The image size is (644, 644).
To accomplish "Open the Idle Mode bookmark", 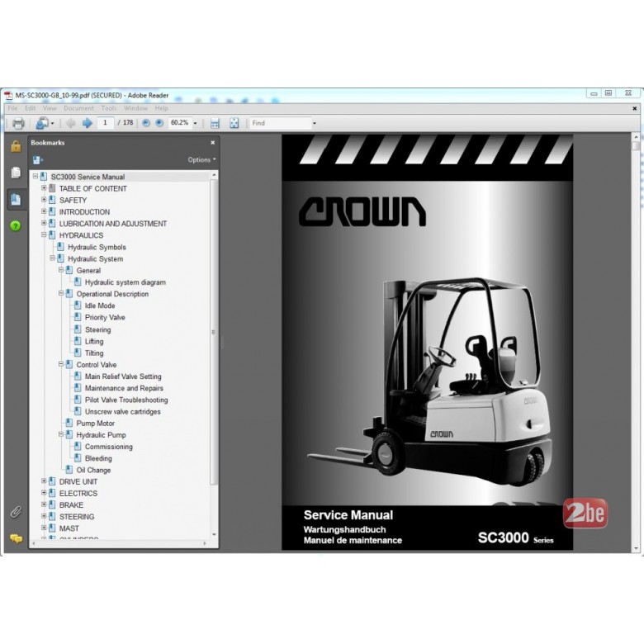I will [x=100, y=306].
